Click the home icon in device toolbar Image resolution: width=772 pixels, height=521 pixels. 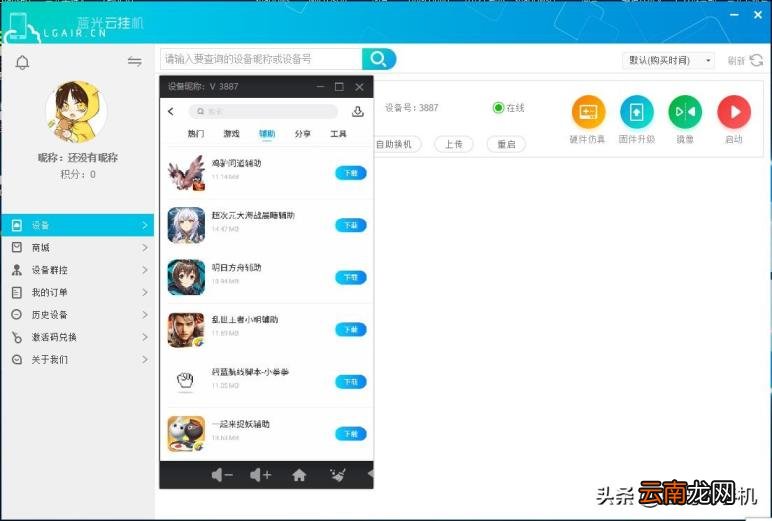299,475
